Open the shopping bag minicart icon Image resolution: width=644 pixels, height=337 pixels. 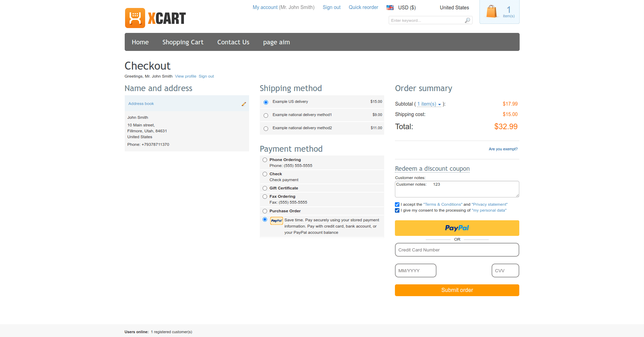[492, 11]
